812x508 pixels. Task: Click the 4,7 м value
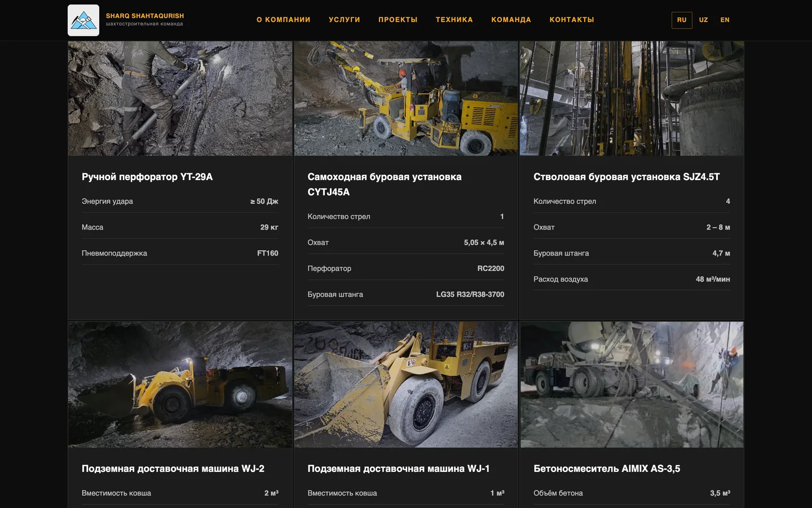(x=721, y=253)
